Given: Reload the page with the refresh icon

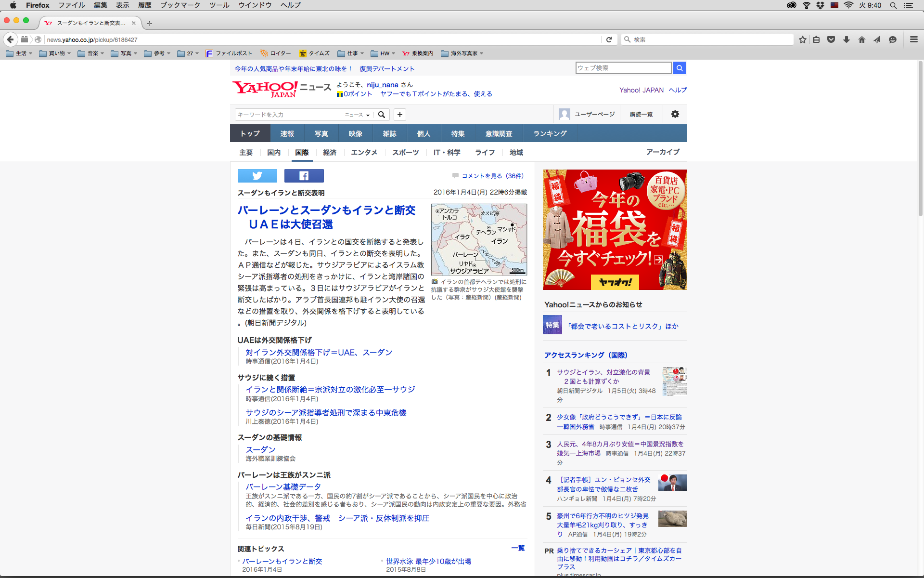Looking at the screenshot, I should 609,39.
